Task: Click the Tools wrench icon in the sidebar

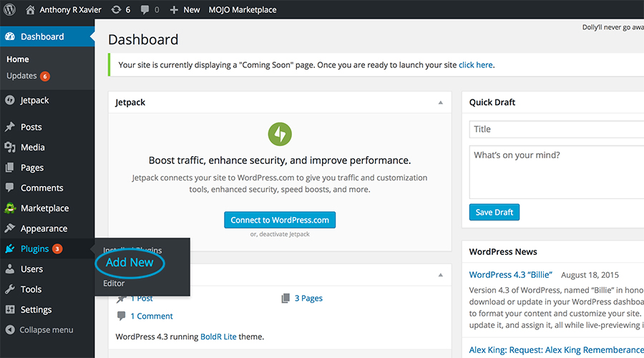Action: point(10,289)
